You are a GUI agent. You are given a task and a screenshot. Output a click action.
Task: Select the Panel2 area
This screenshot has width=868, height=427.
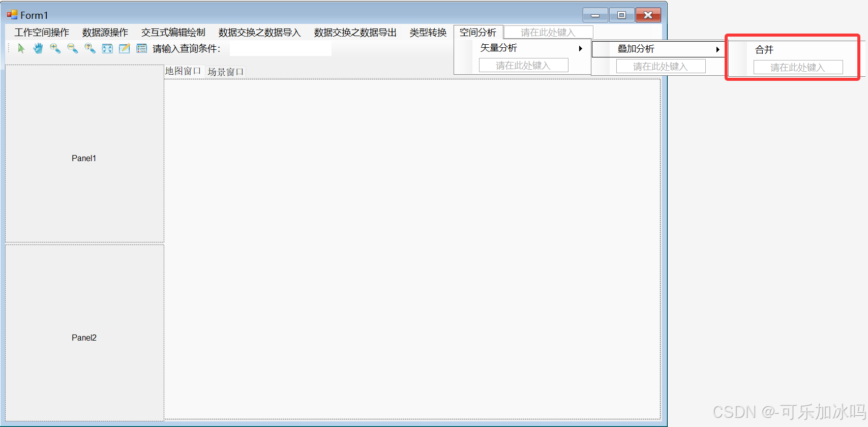pos(84,333)
